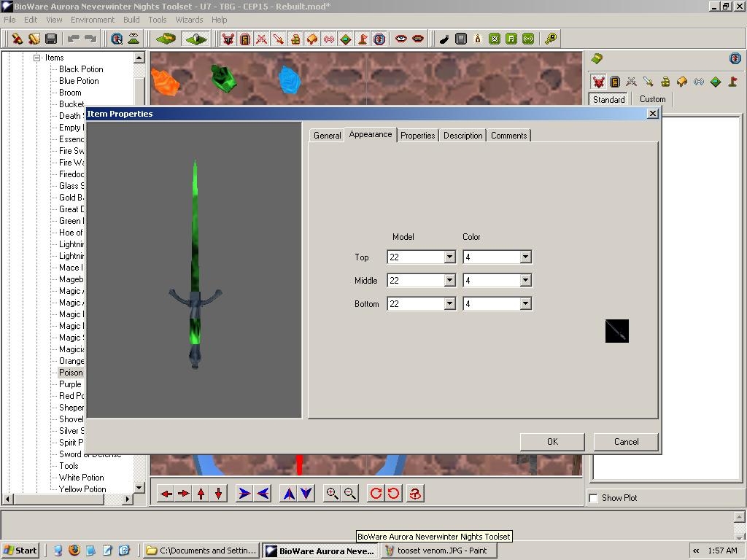The width and height of the screenshot is (747, 560).
Task: Click the zoom in magnifier button
Action: 333,494
